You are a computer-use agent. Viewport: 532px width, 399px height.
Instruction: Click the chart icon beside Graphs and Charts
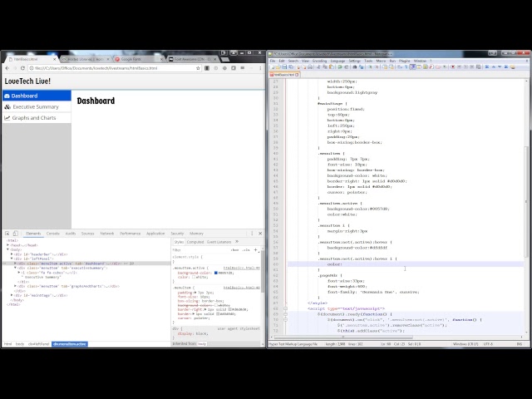[7, 118]
